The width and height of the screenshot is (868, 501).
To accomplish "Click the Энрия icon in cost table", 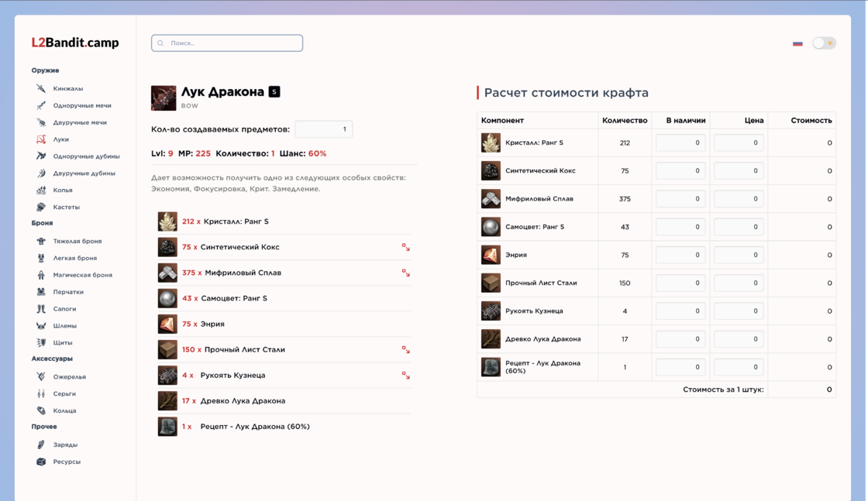I will (x=491, y=255).
